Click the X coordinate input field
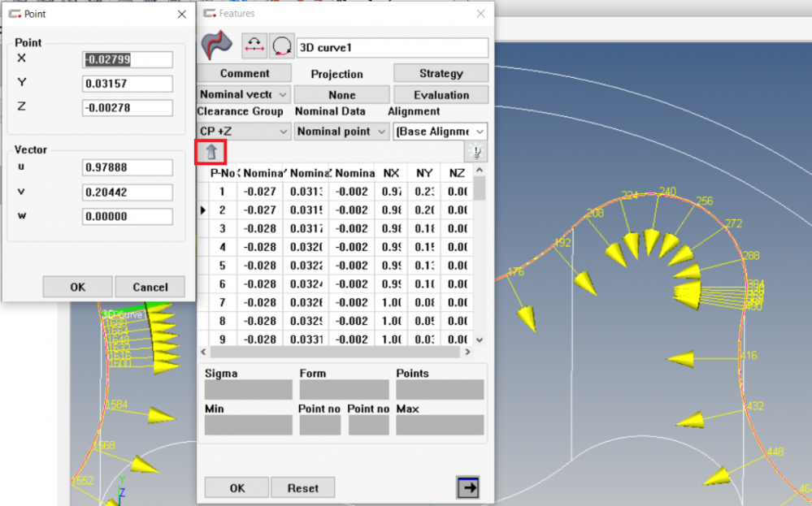 point(127,59)
